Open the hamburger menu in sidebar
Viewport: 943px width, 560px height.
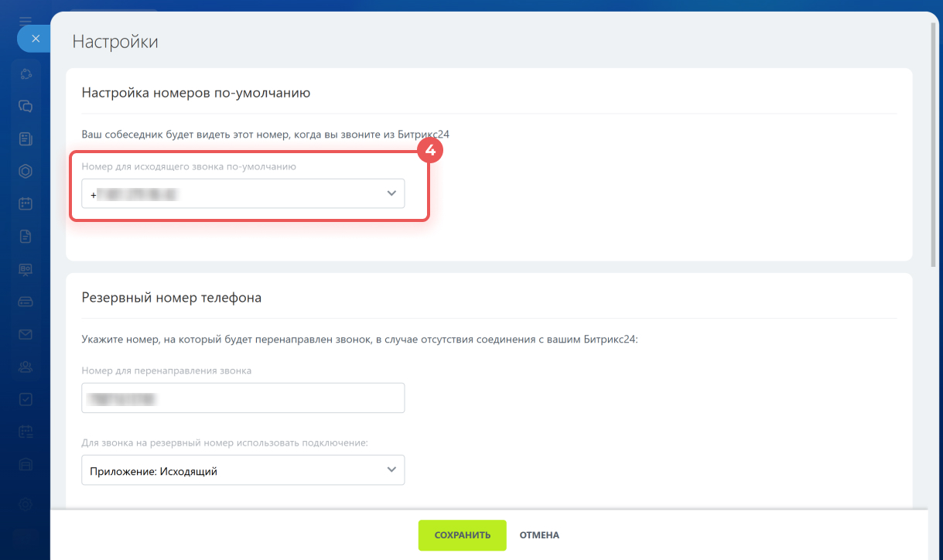coord(26,20)
